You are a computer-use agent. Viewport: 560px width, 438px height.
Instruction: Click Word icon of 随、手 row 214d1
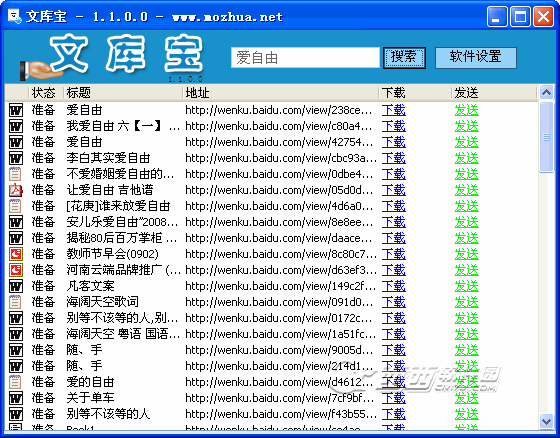[16, 366]
